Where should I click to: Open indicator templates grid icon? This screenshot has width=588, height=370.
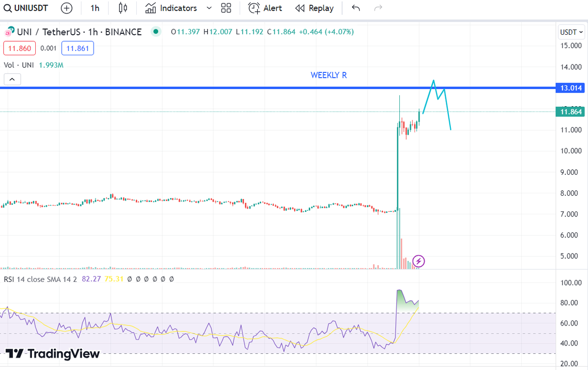coord(226,8)
